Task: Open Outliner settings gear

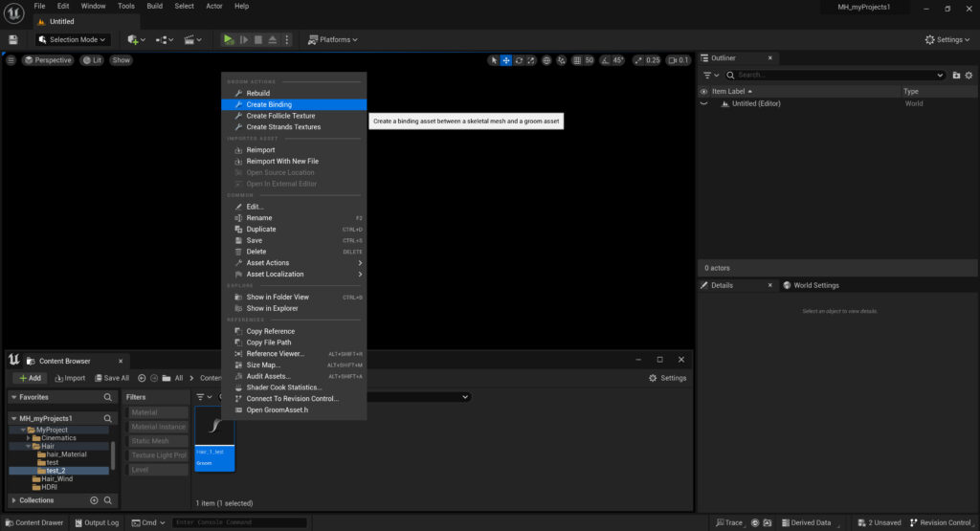Action: (969, 75)
